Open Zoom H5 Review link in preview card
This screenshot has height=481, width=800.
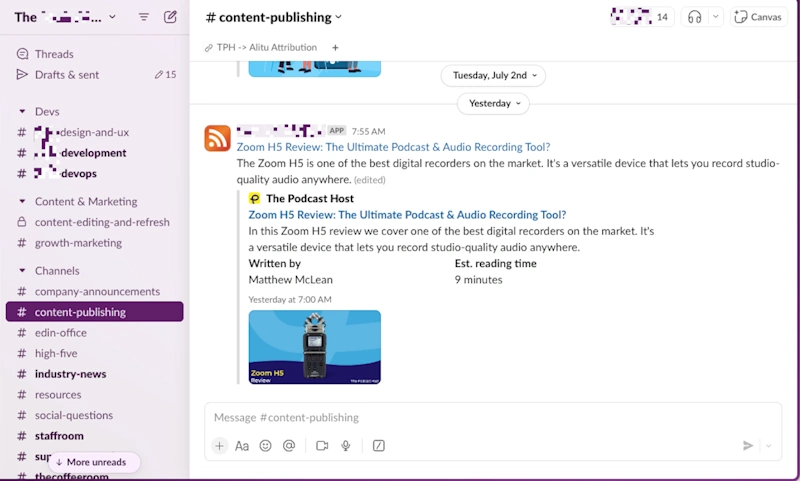[x=407, y=215]
